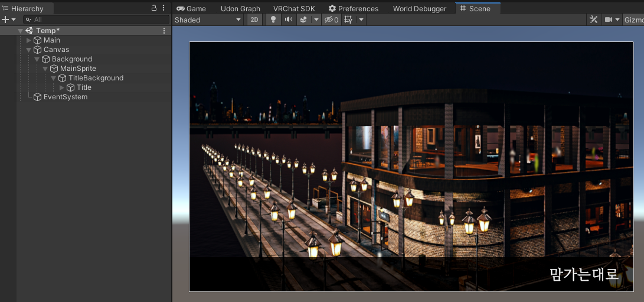Open the VRChat SDK tab

pos(294,9)
